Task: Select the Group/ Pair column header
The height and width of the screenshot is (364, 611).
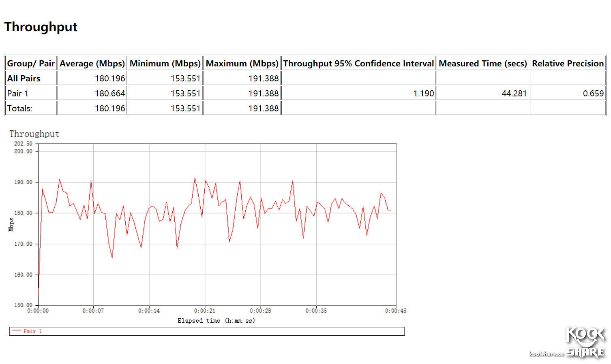Action: pos(31,64)
